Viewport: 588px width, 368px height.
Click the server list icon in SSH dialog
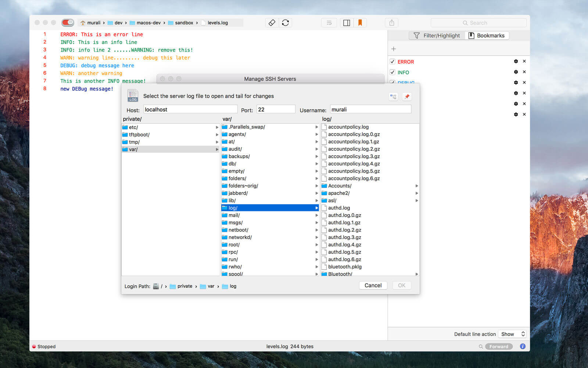point(394,97)
